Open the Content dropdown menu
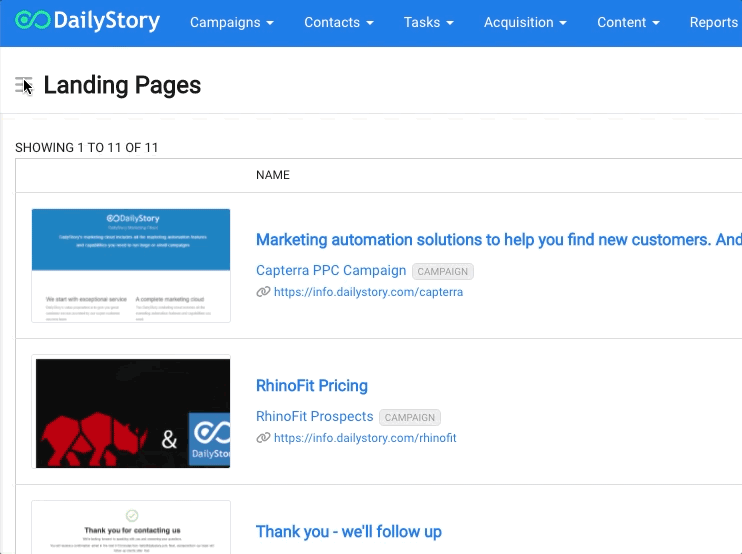The width and height of the screenshot is (742, 554). pyautogui.click(x=628, y=22)
